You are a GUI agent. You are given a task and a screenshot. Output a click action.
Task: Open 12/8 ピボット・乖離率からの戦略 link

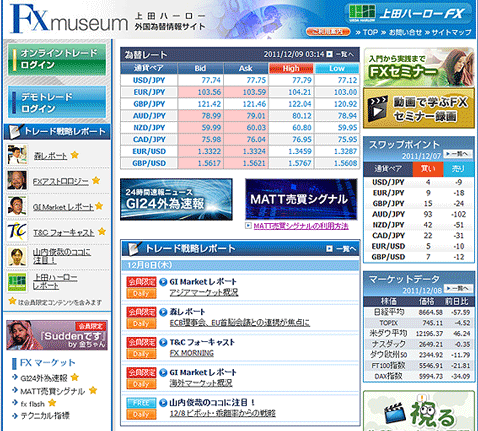(223, 413)
